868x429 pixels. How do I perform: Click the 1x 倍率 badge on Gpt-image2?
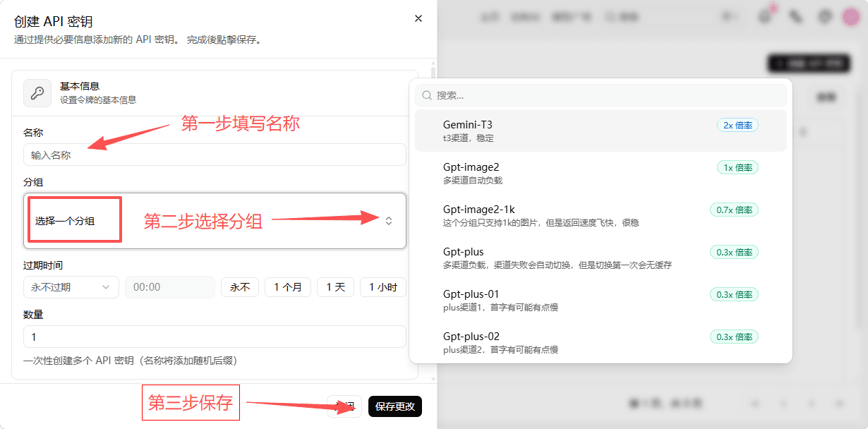coord(737,167)
